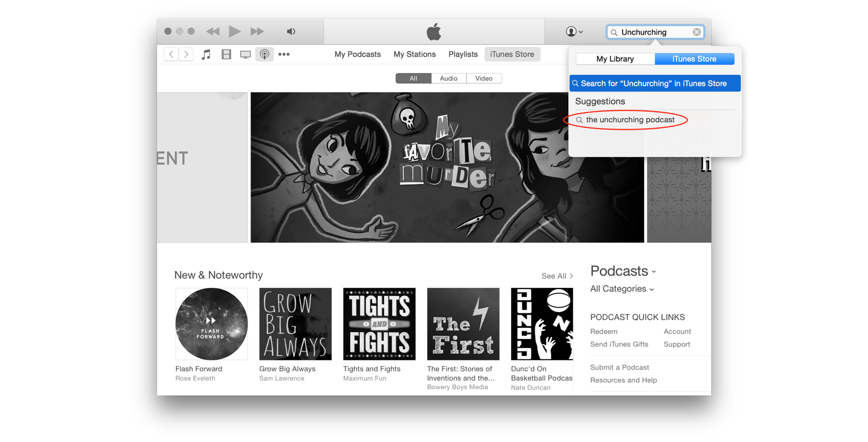Select the Video filter segment
The height and width of the screenshot is (442, 868).
484,78
